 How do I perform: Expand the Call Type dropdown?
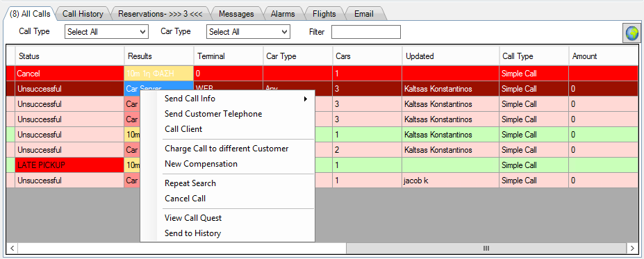point(106,32)
